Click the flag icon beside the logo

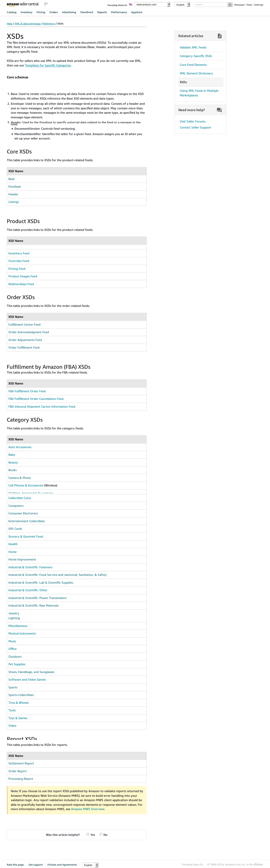click(46, 4)
